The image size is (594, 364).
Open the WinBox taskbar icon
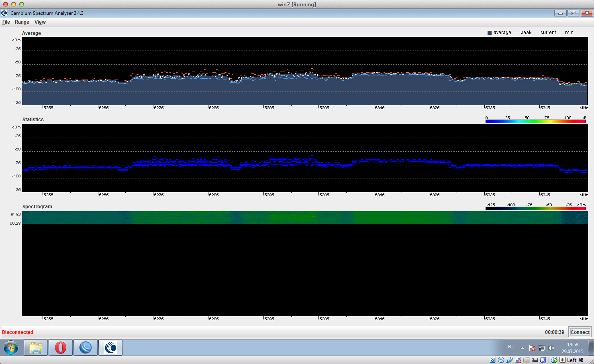tap(86, 348)
